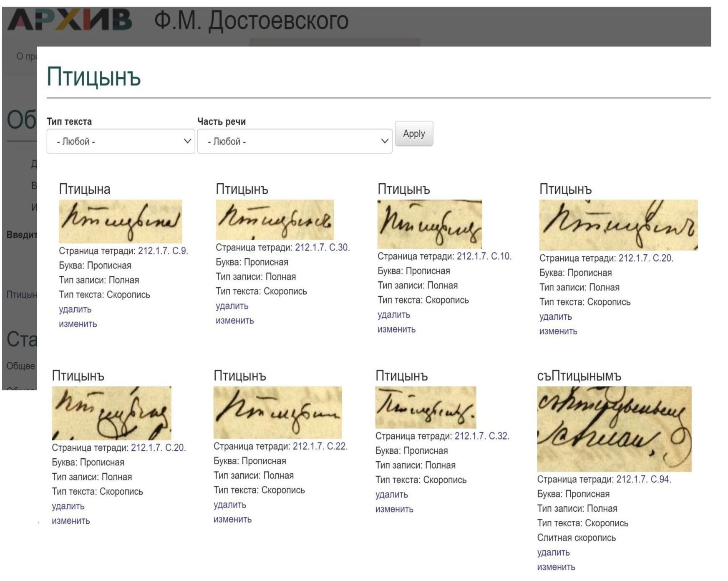The width and height of the screenshot is (728, 581).
Task: Click удалить for the съПтицынымъ С.94 entry
Action: point(553,553)
